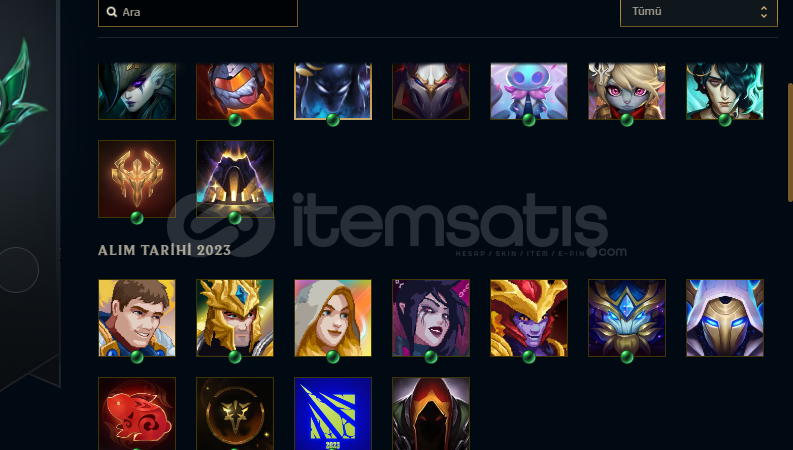793x450 pixels.
Task: Select the small blue spirit with pink bow
Action: pyautogui.click(x=529, y=91)
